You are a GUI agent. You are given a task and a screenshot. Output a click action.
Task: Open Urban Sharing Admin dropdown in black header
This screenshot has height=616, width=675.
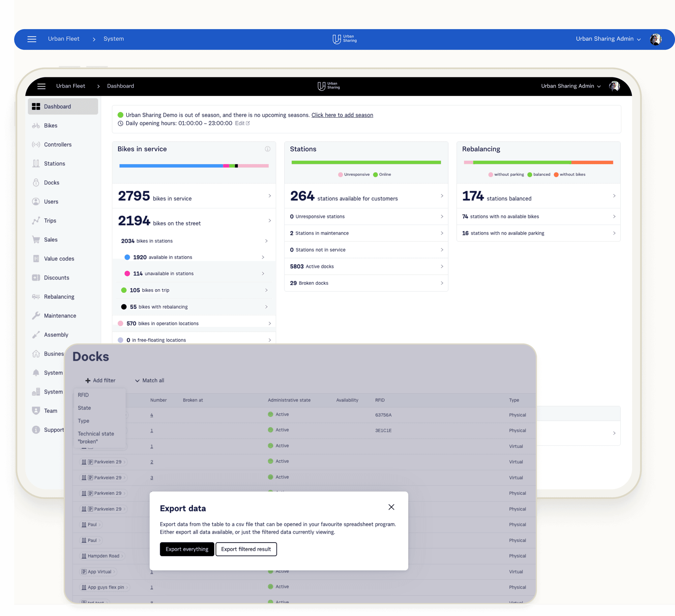click(x=571, y=86)
